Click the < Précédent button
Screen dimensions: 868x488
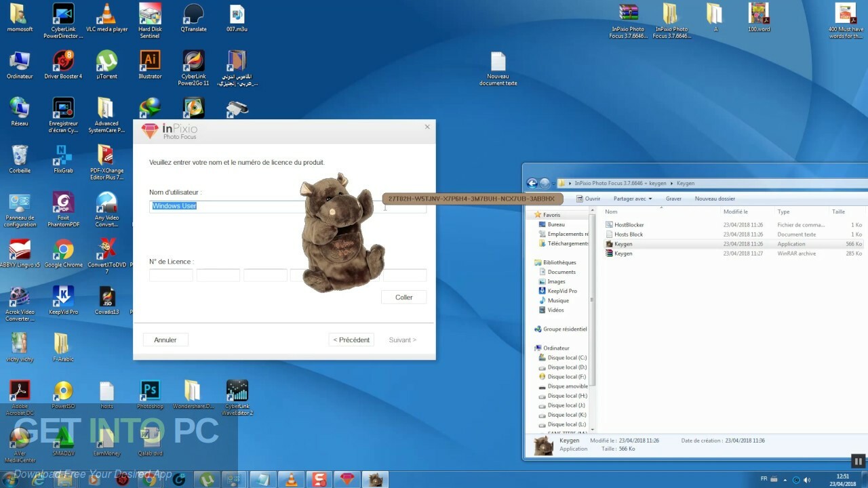tap(351, 340)
